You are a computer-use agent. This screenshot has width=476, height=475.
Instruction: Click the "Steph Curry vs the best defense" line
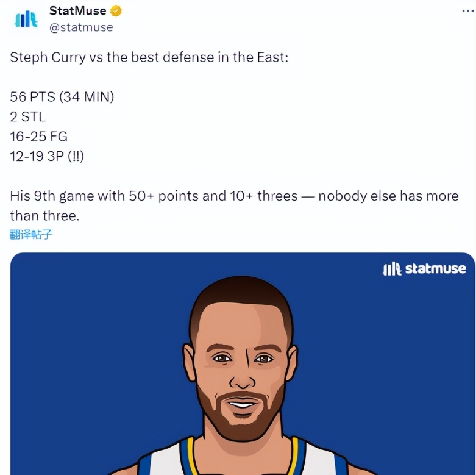(149, 58)
